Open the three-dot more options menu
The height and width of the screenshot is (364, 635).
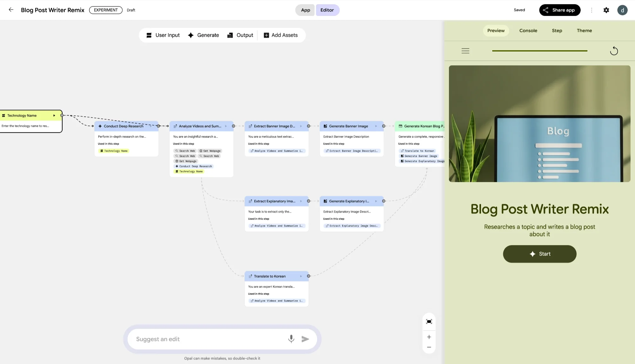coord(592,10)
